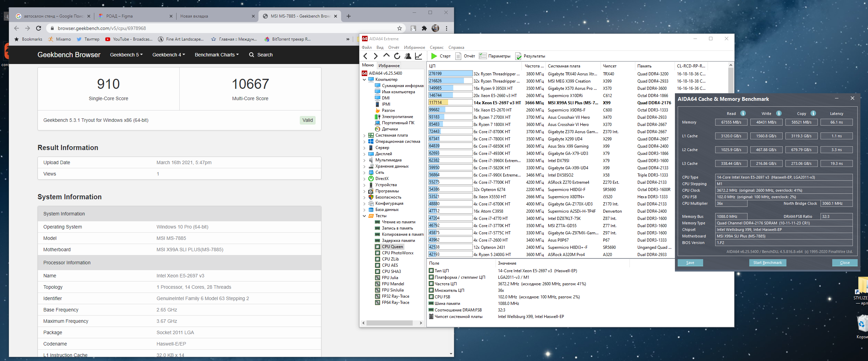Go up one level in AIDA64

pyautogui.click(x=387, y=56)
